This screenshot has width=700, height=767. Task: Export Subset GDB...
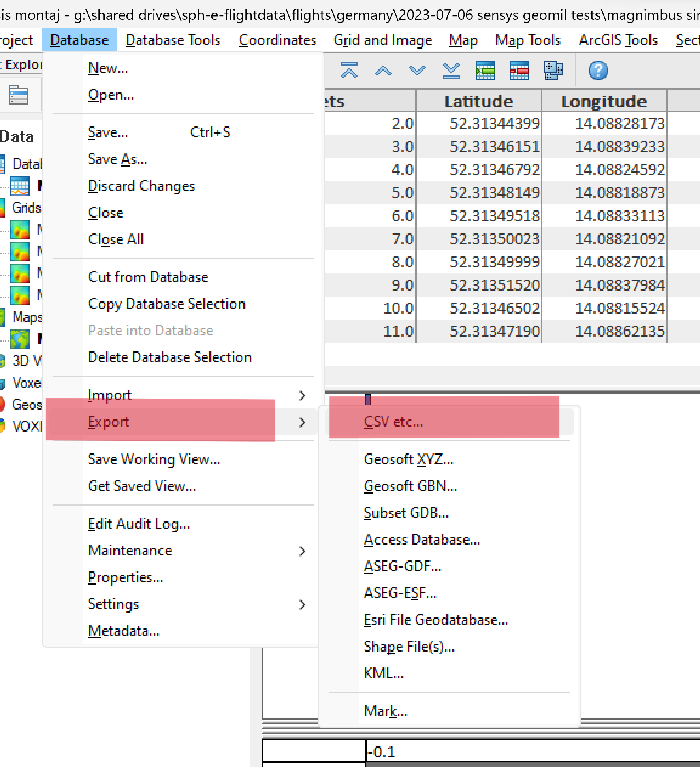pyautogui.click(x=406, y=513)
